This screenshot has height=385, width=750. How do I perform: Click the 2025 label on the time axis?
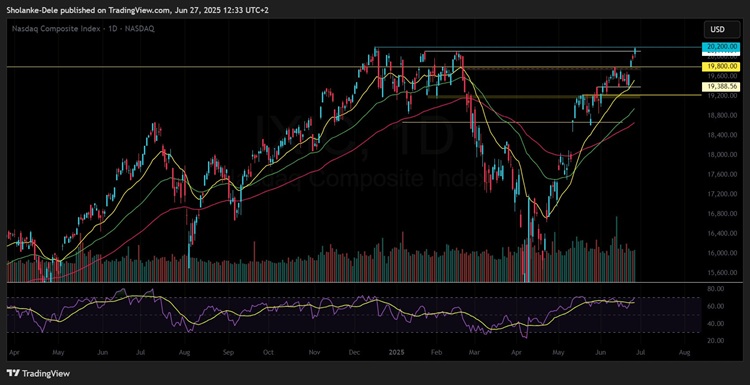[x=397, y=352]
